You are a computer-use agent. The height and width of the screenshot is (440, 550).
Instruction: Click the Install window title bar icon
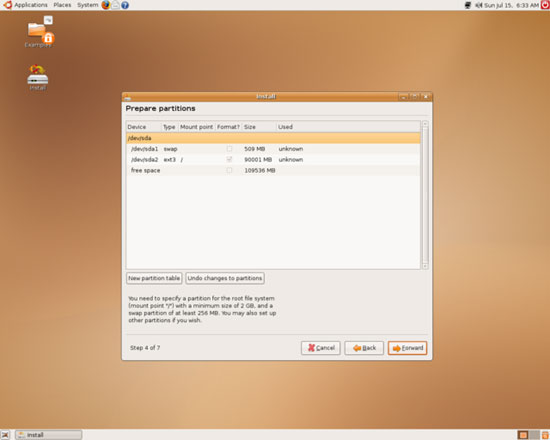128,97
